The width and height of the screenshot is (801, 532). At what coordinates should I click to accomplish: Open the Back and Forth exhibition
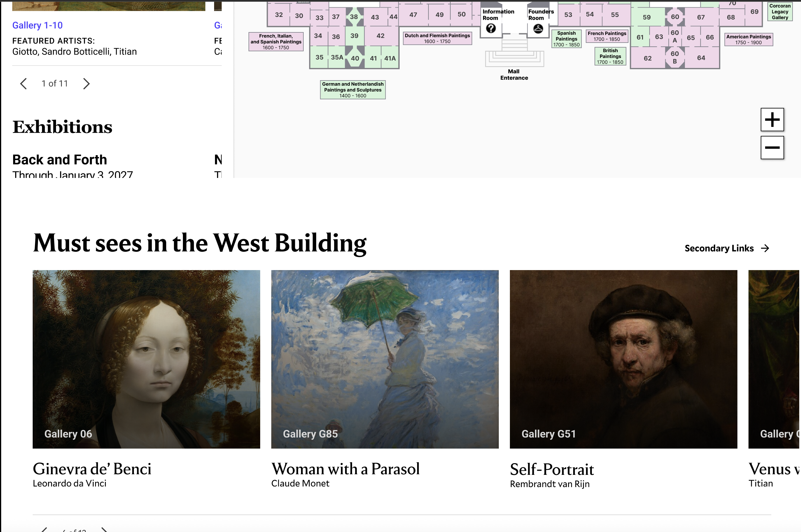point(60,160)
